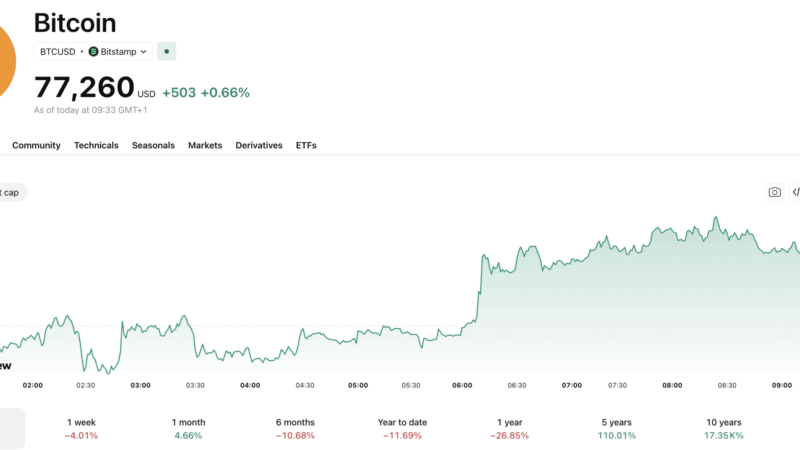Select the 1 month performance range
Viewport: 800px width, 450px height.
pyautogui.click(x=188, y=429)
